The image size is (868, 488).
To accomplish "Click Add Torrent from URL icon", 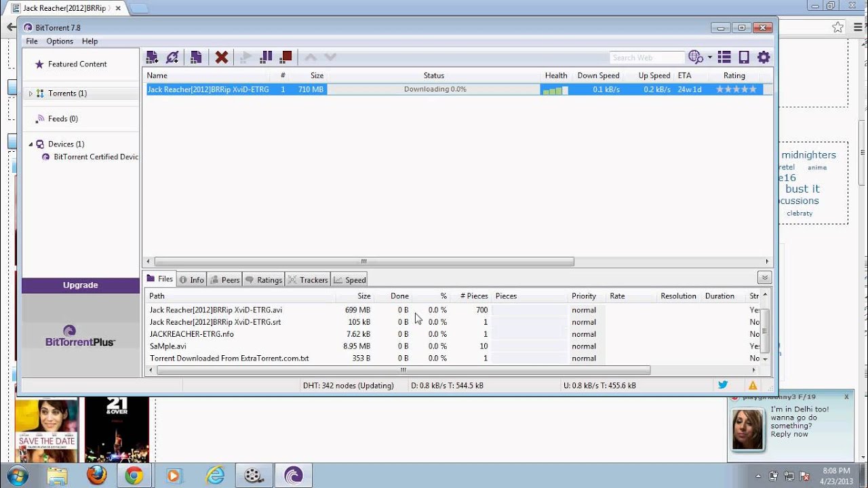I will coord(172,58).
